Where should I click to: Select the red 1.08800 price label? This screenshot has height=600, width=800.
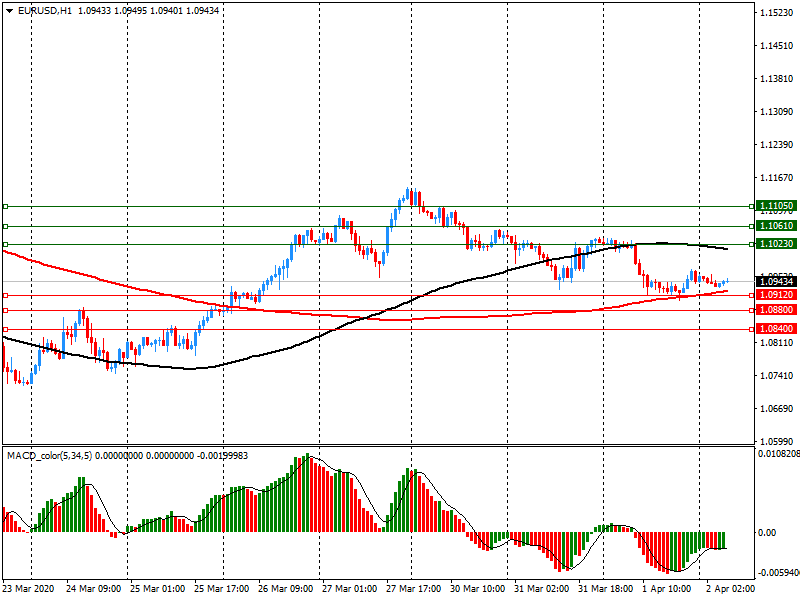click(777, 311)
